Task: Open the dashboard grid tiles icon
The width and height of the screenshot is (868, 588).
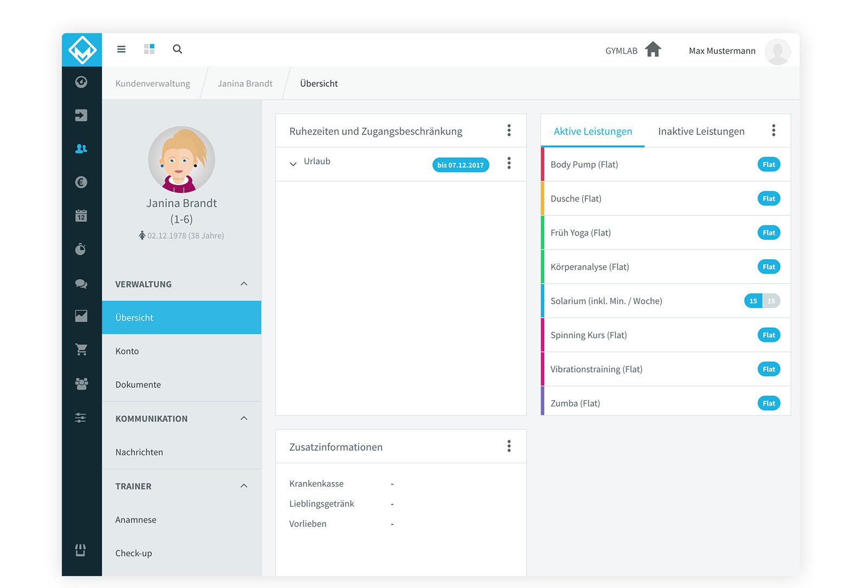Action: point(149,49)
